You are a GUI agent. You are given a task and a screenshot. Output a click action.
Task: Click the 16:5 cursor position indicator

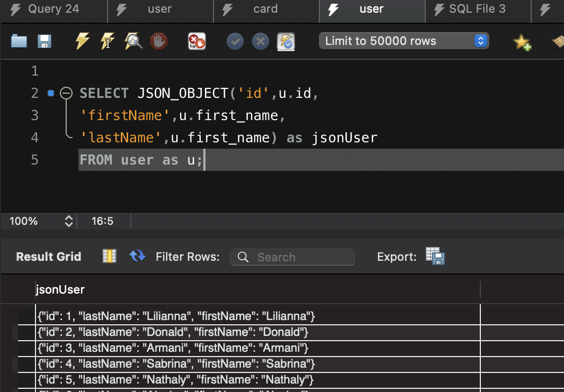(x=102, y=221)
